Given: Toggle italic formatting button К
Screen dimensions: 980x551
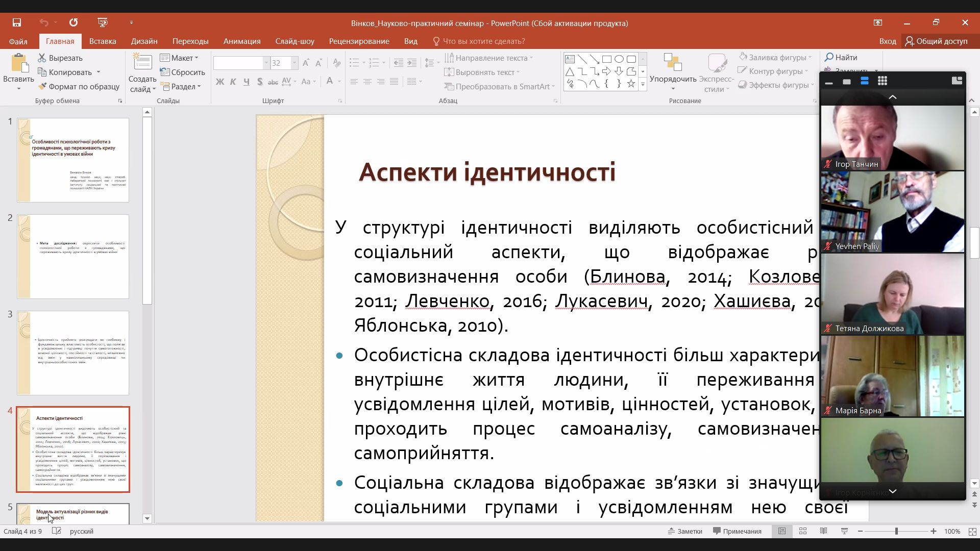Looking at the screenshot, I should (x=233, y=82).
